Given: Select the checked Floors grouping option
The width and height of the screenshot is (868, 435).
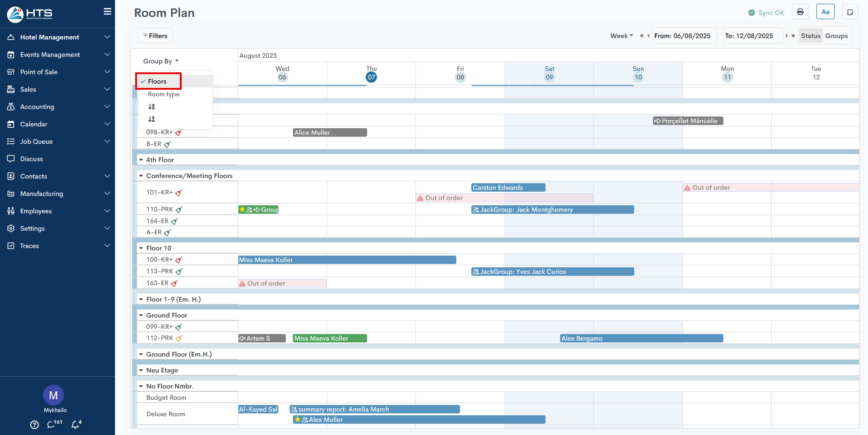Looking at the screenshot, I should click(158, 81).
